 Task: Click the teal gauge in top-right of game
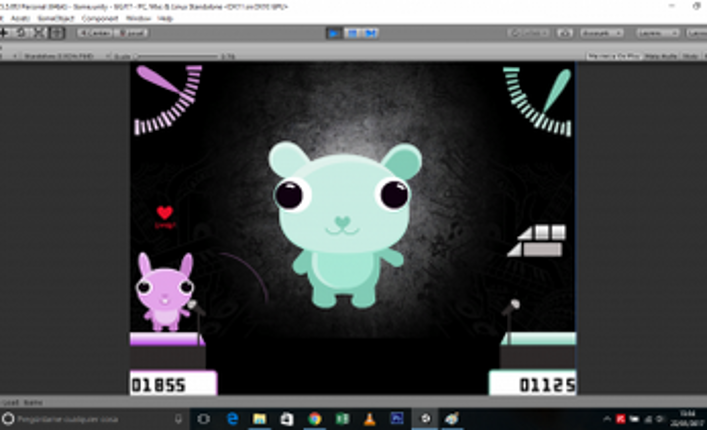tap(537, 101)
